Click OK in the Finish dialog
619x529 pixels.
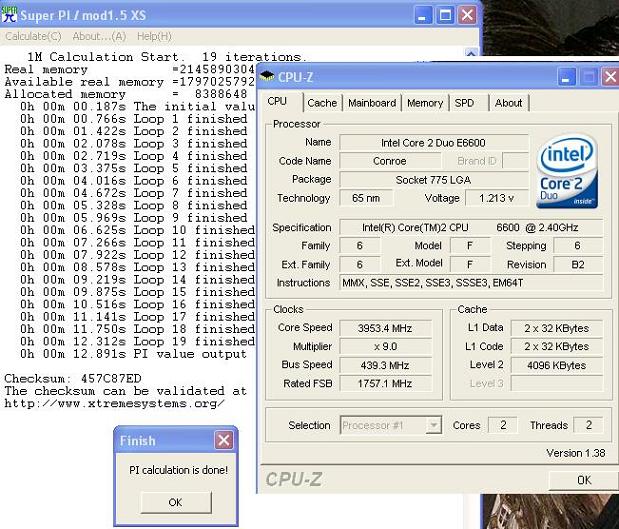coord(176,502)
